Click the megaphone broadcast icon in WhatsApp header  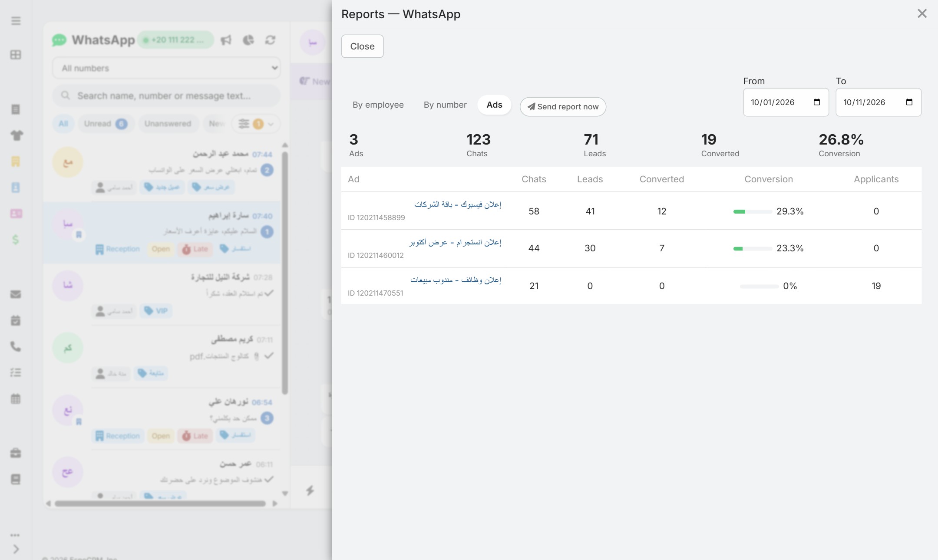226,40
